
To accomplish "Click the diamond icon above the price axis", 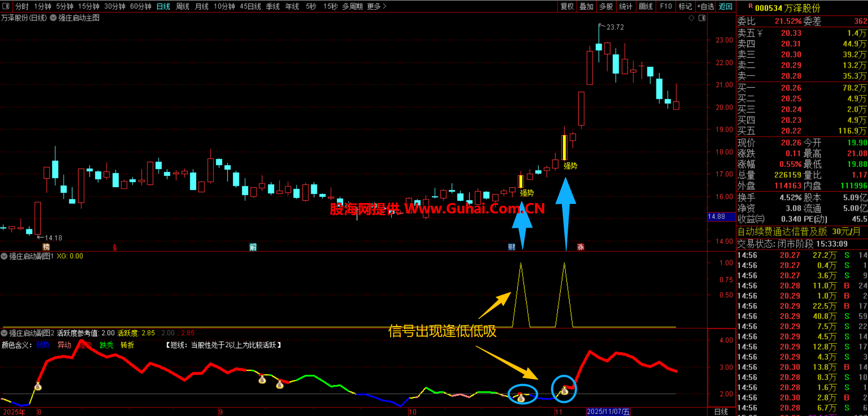I will pos(691,18).
